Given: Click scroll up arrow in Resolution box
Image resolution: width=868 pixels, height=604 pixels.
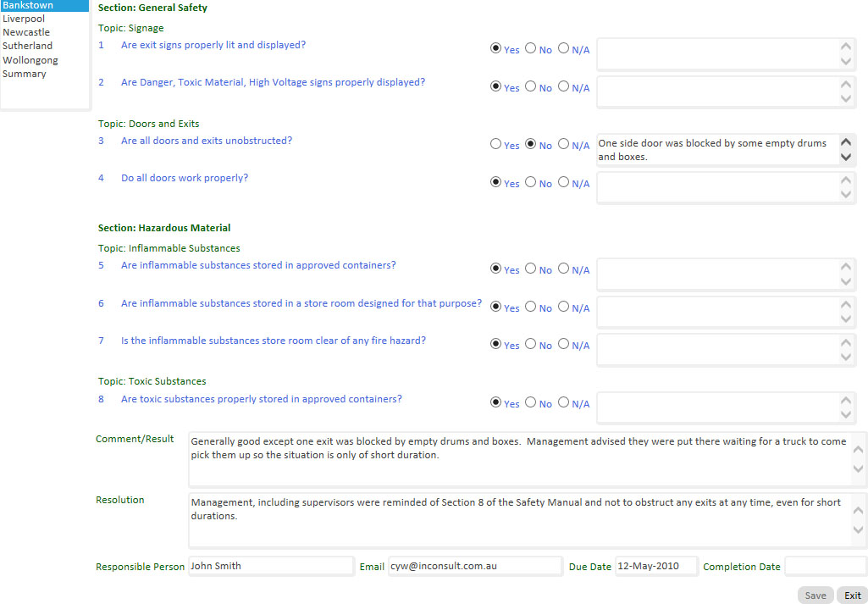Looking at the screenshot, I should 858,511.
